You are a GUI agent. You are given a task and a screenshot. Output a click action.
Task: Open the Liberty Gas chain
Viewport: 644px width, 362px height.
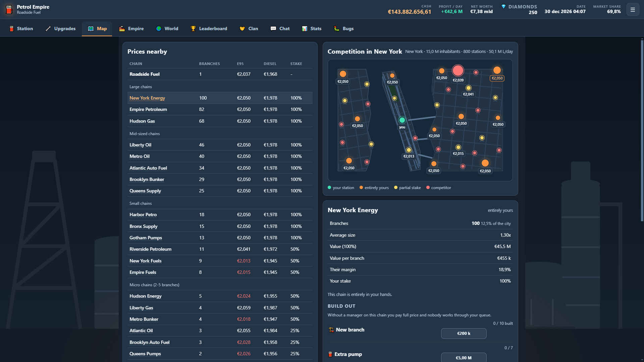[141, 308]
